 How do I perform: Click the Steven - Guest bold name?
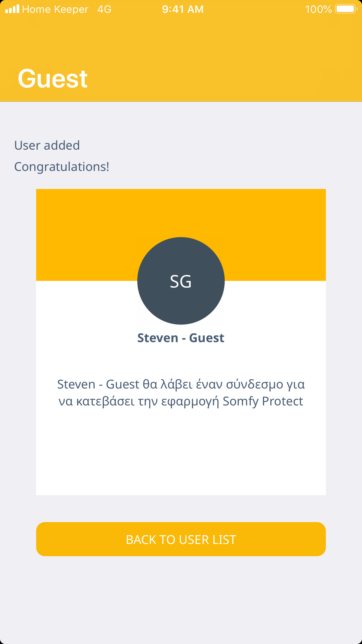pyautogui.click(x=181, y=338)
